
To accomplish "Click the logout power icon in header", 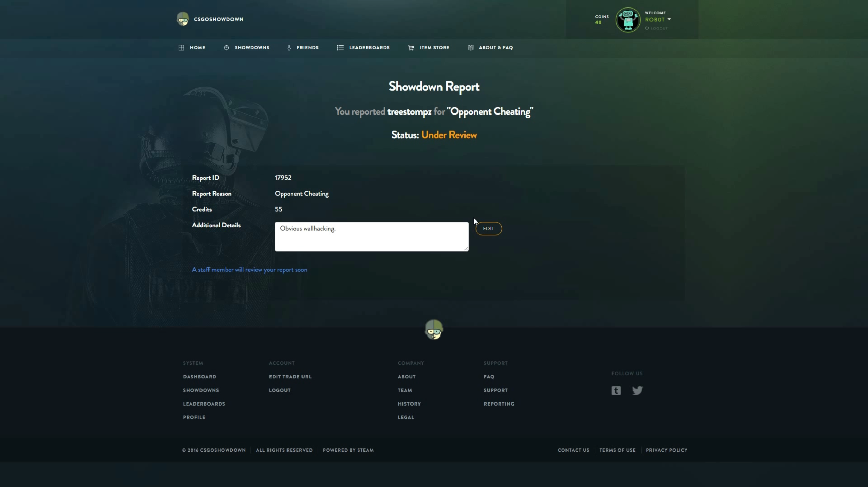I will click(647, 28).
